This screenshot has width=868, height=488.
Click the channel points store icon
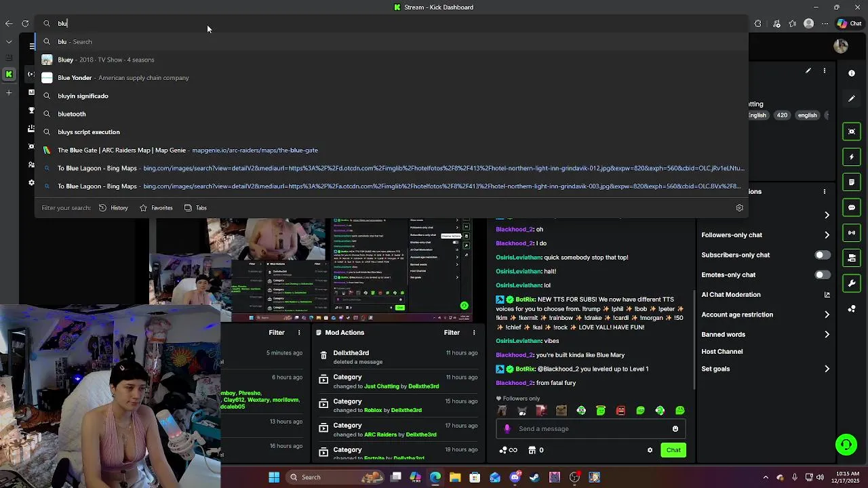(532, 450)
